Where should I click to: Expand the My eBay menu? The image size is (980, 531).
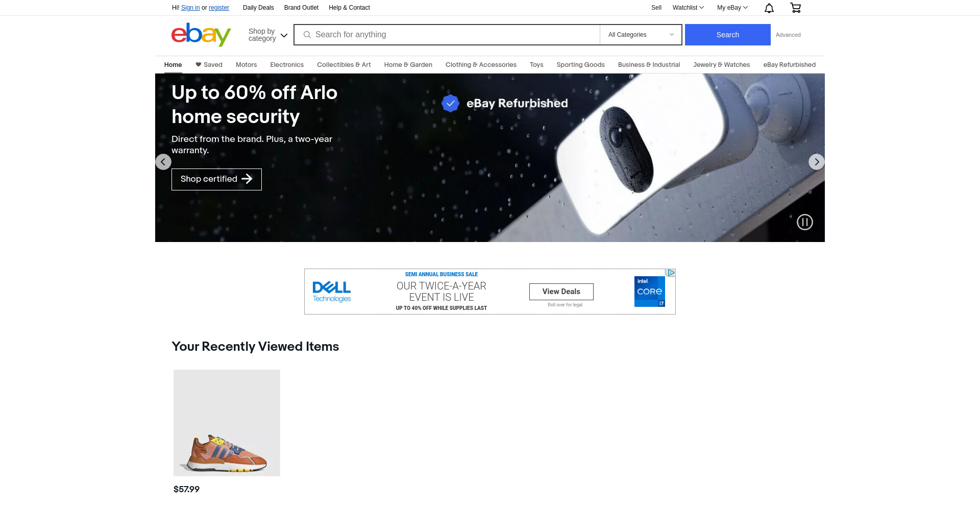click(x=732, y=8)
